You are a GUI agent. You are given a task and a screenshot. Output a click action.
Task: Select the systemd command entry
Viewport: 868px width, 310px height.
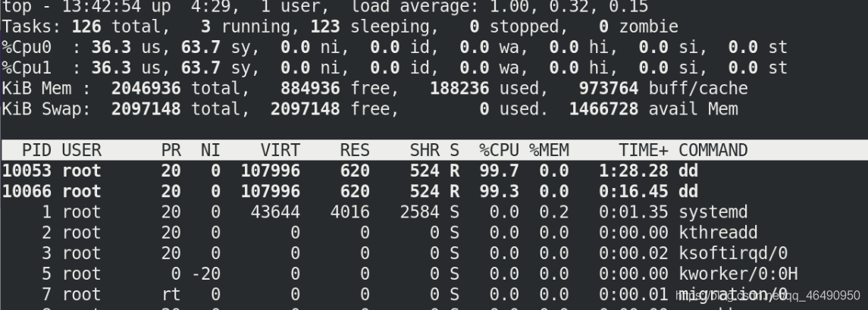713,212
